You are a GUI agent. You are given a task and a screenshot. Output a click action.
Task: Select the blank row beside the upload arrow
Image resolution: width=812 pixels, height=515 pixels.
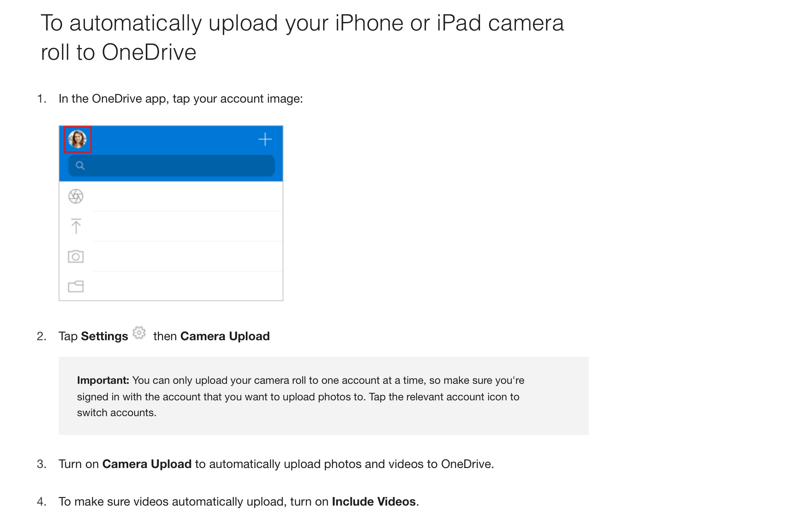pos(188,226)
